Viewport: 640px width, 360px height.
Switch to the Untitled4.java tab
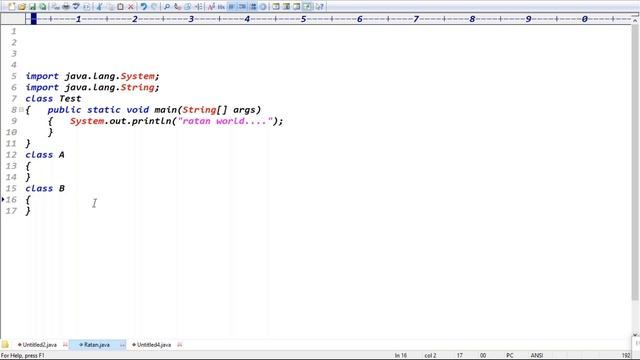click(x=154, y=345)
